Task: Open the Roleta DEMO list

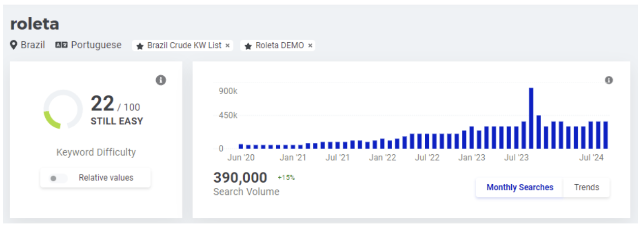Action: coord(279,45)
